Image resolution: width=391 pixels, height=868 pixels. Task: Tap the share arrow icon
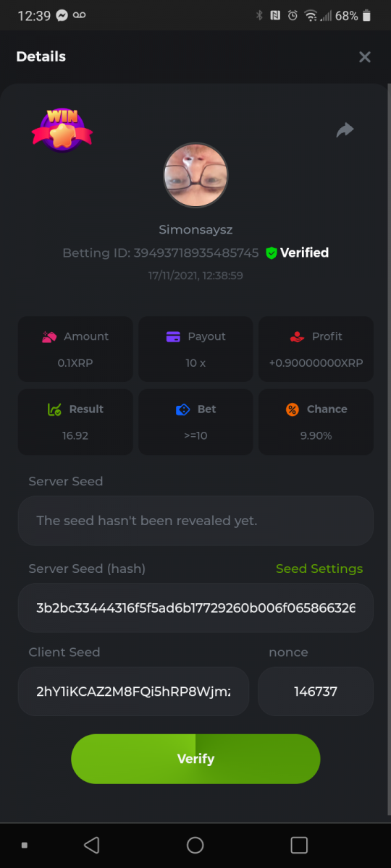point(345,130)
